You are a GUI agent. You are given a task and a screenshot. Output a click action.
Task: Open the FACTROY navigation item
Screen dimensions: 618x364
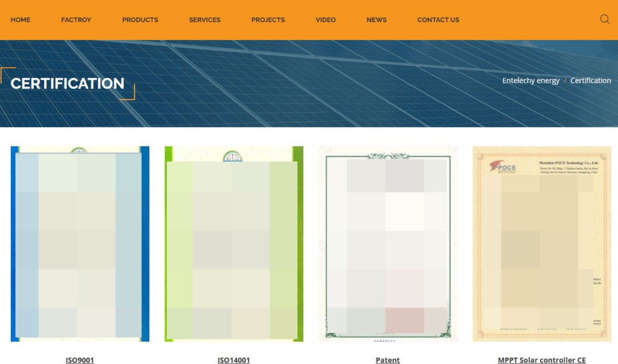(x=76, y=20)
